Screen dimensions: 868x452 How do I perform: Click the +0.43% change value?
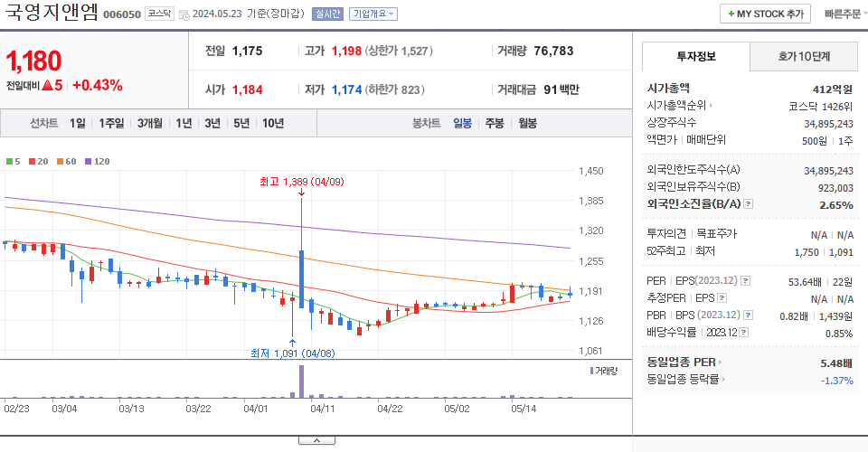click(x=98, y=85)
